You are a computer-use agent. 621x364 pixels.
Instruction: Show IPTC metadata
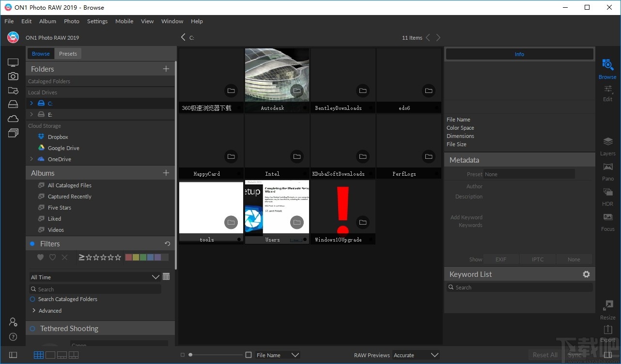point(538,259)
